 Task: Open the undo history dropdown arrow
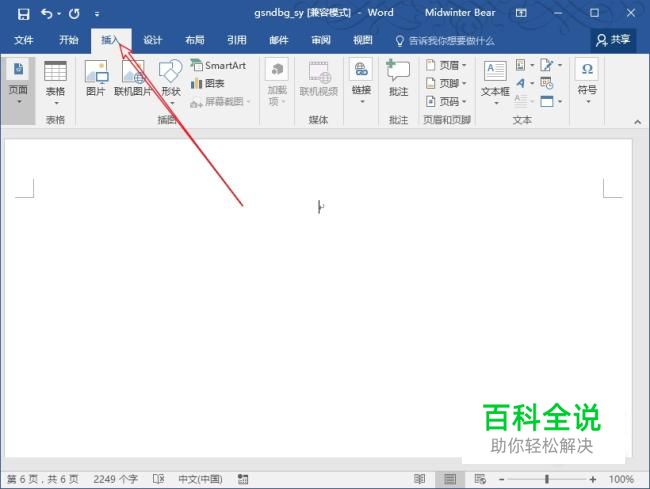(59, 14)
